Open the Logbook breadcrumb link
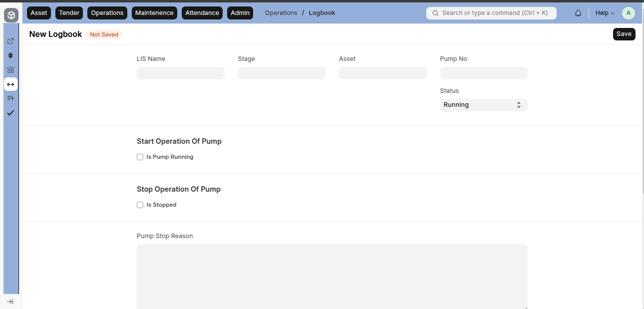This screenshot has width=644, height=309. pos(322,12)
